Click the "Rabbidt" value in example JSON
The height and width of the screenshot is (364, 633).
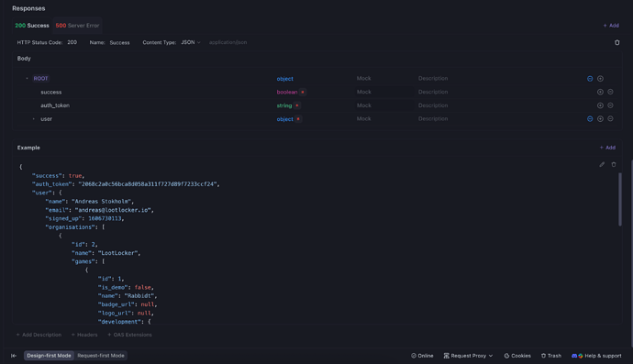139,296
